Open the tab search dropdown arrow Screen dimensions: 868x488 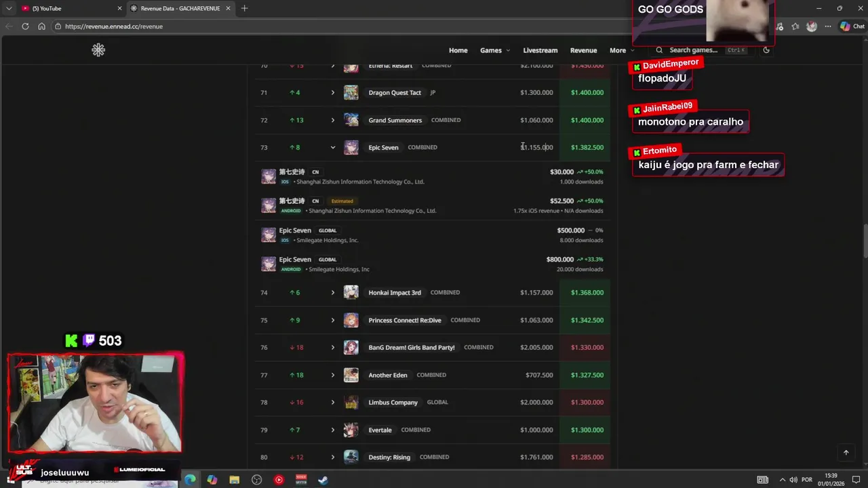(9, 8)
